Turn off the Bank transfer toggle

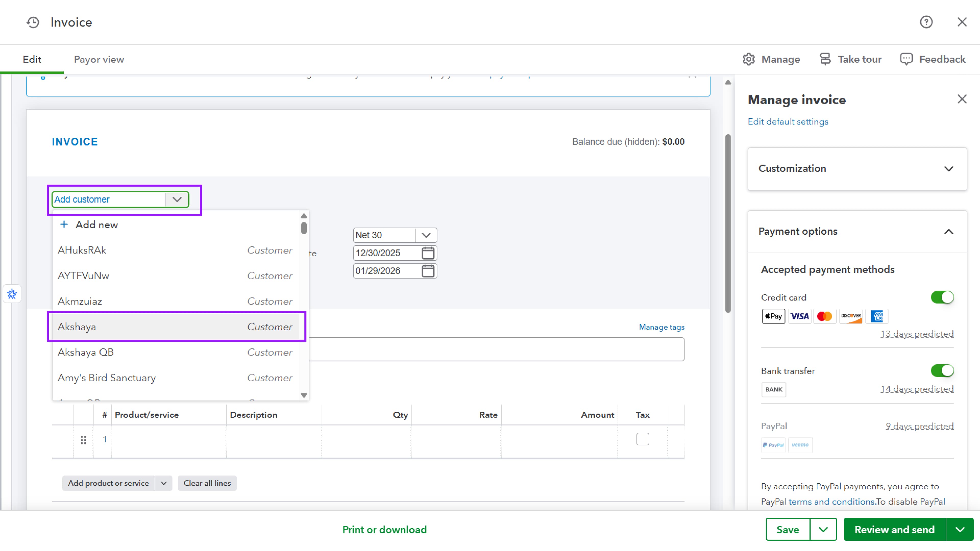pos(942,371)
